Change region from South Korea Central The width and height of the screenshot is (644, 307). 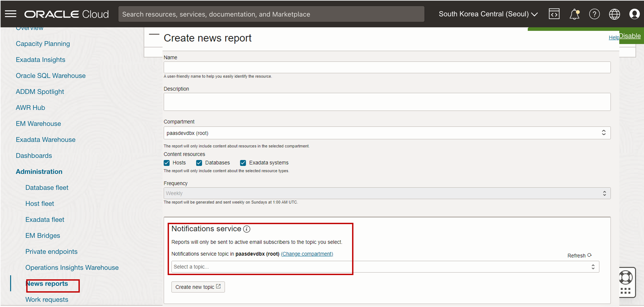[x=488, y=14]
